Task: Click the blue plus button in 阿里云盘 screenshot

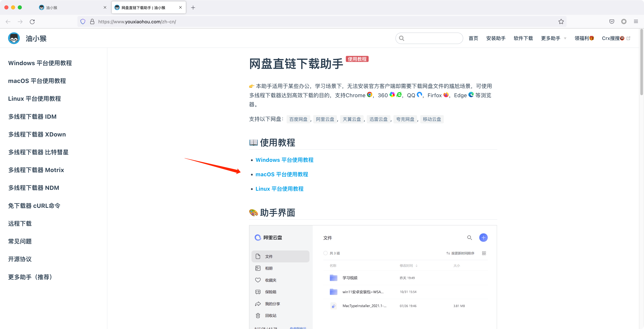Action: point(483,237)
